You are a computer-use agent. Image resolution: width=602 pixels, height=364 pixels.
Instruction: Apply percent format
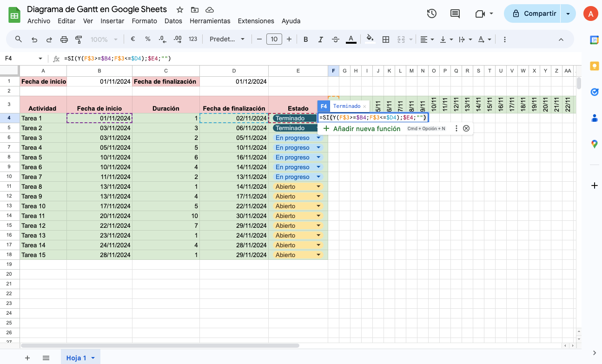click(x=148, y=40)
